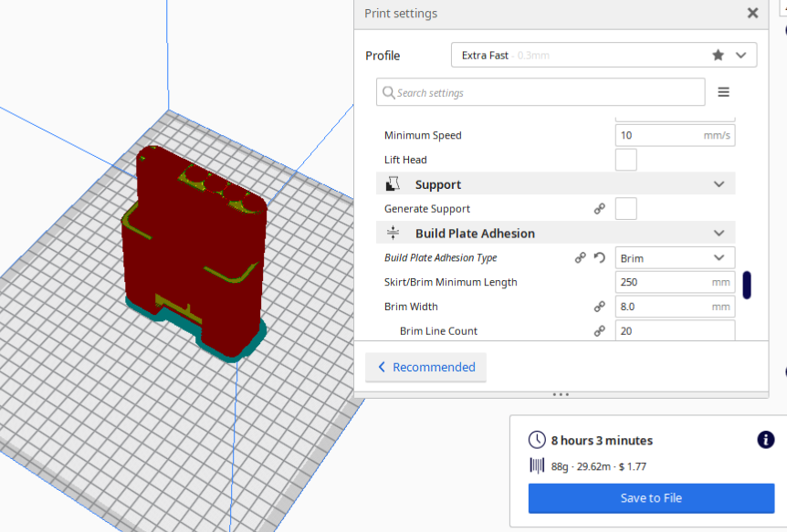Click the Minimum Speed value field

click(x=675, y=135)
